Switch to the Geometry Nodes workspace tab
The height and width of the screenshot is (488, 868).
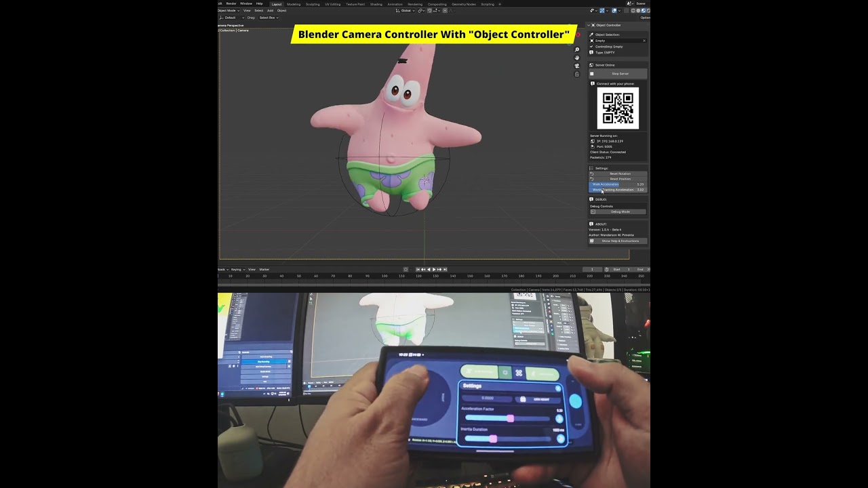(464, 4)
